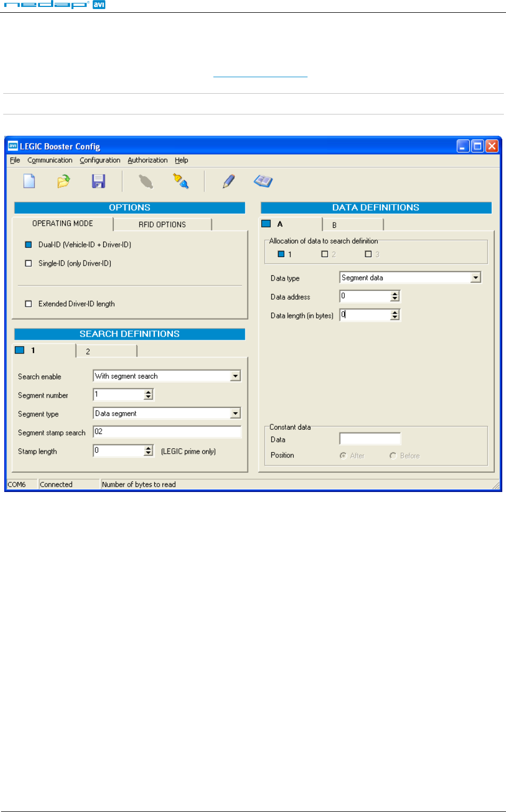Click the Data length (in bytes) field
Viewport: 506px width, 812px height.
364,315
